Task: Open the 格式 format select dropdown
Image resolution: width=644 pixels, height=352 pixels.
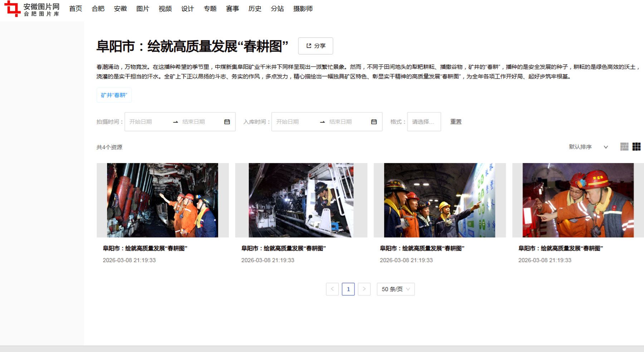Action: pos(424,122)
